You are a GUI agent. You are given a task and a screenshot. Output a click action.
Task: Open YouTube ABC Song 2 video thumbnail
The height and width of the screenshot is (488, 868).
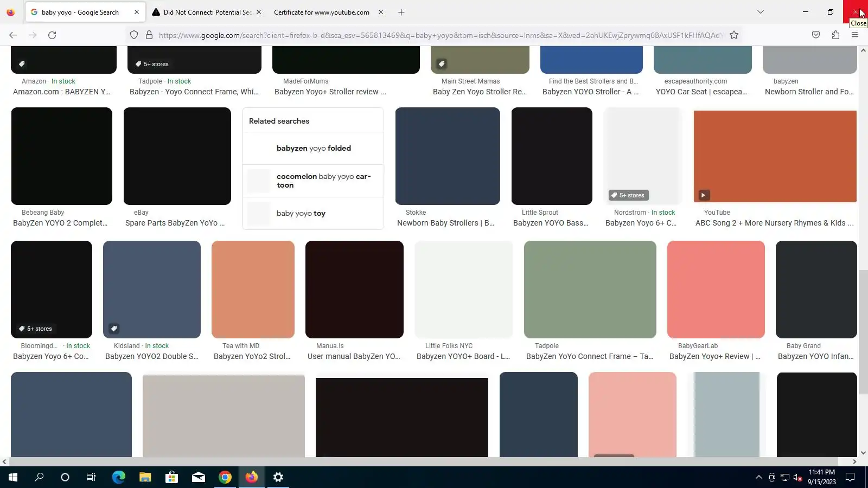775,156
